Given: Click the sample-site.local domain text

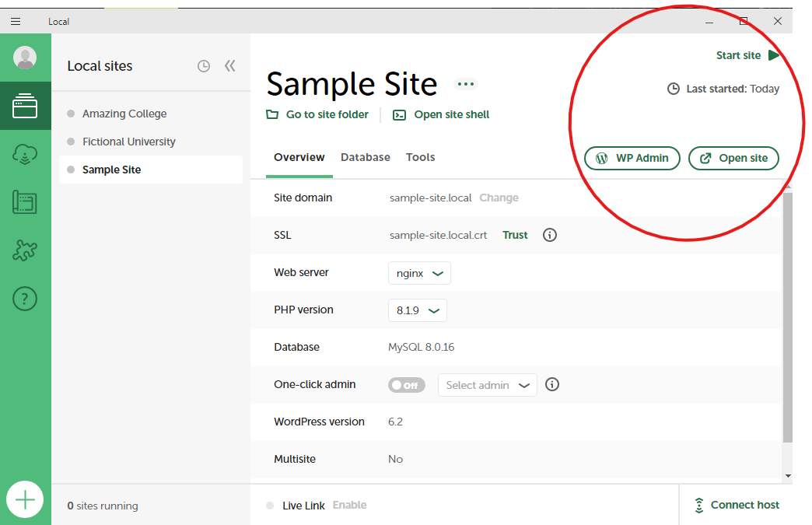Looking at the screenshot, I should pos(430,198).
